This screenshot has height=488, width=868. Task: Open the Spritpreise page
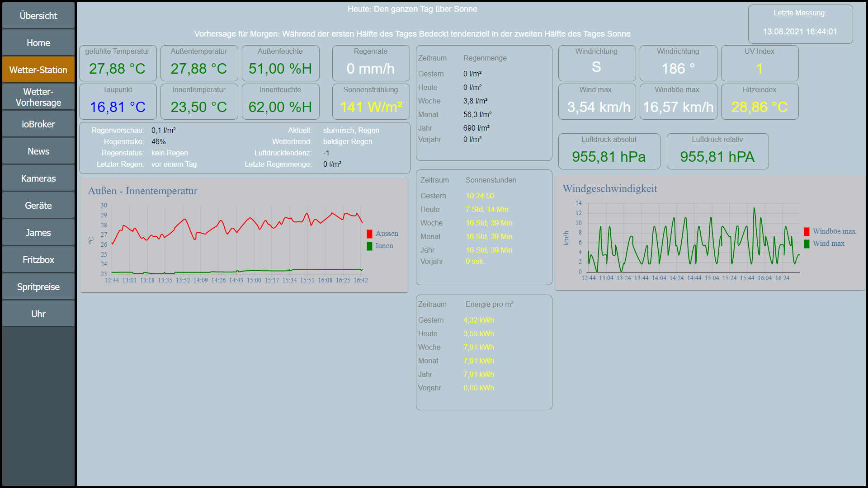38,287
